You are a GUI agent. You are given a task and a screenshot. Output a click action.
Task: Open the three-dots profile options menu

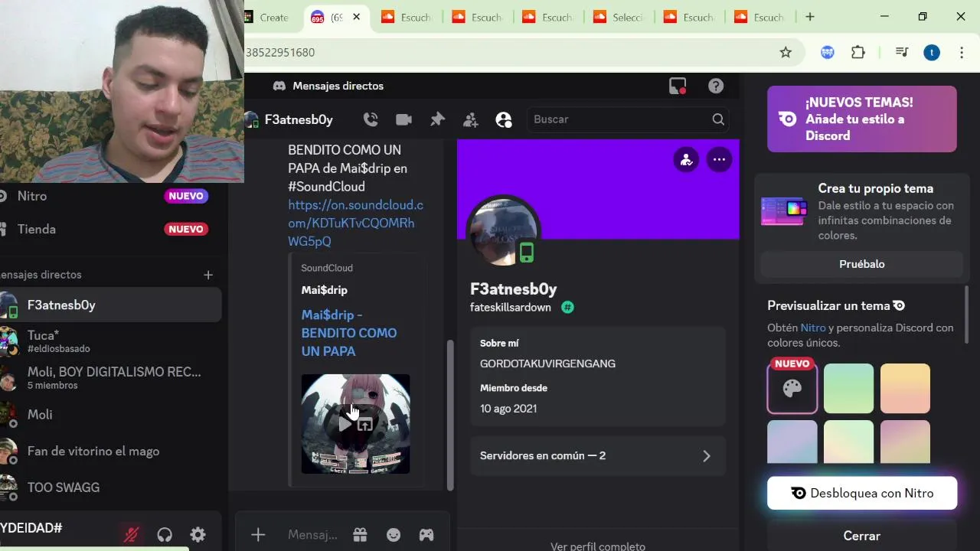pos(719,160)
